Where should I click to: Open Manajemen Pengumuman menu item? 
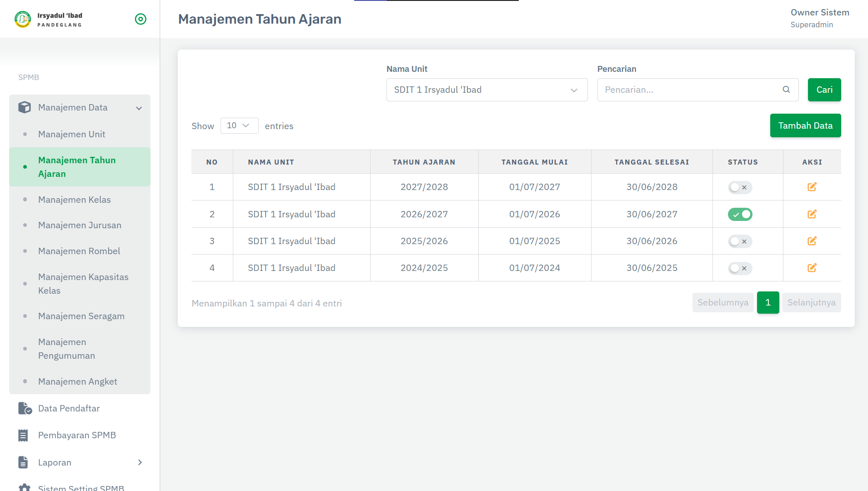pos(80,349)
